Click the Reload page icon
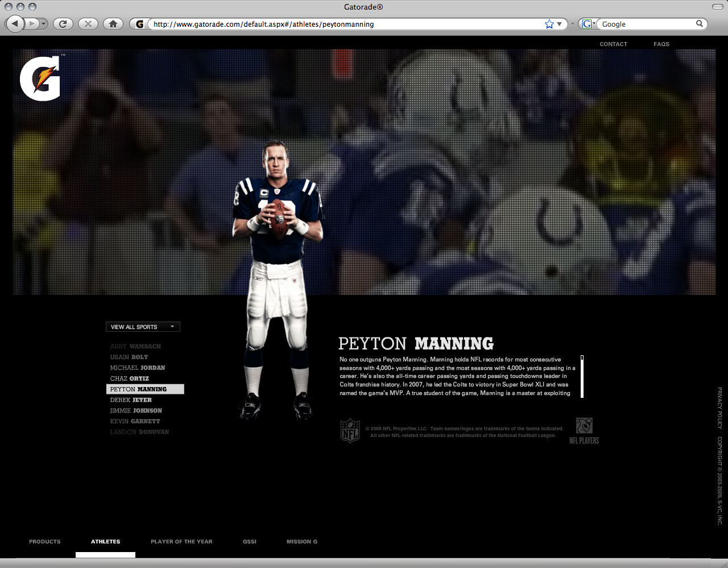 click(x=63, y=24)
